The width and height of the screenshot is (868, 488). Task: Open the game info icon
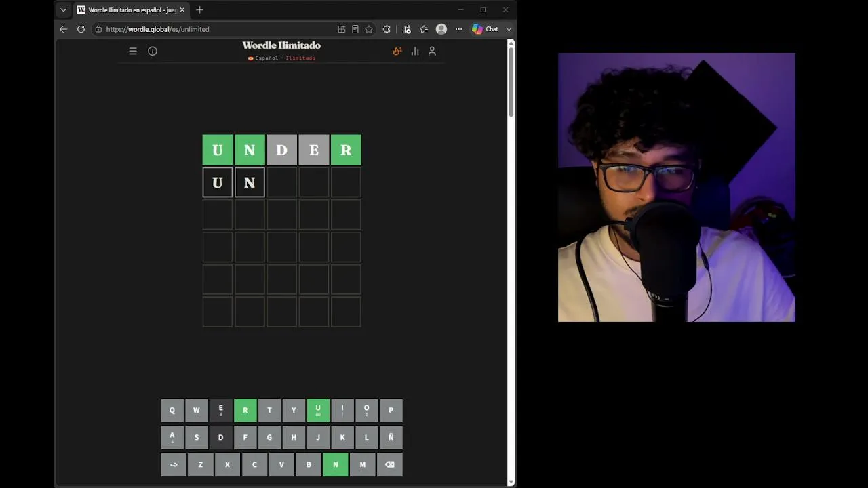tap(153, 51)
